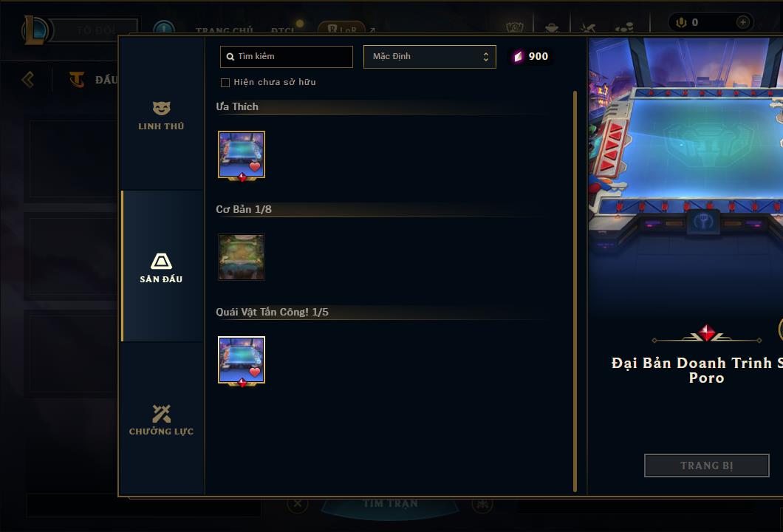Switch to the Trang Chủ tab
The height and width of the screenshot is (532, 783).
tap(225, 30)
